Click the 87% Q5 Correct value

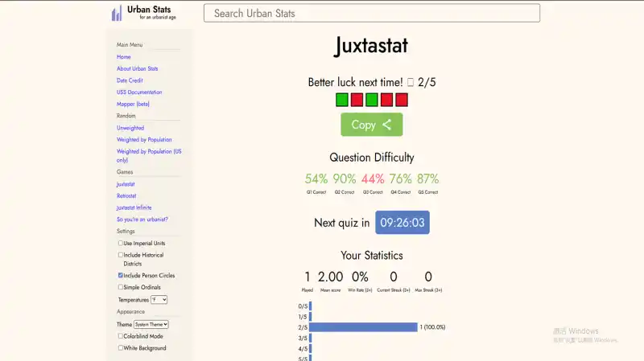click(x=428, y=178)
